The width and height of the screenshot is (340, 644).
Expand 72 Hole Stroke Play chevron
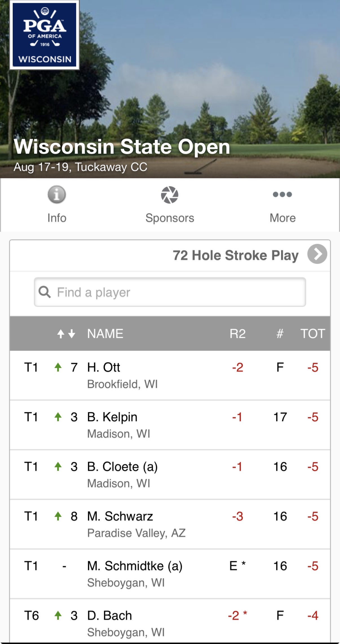[x=317, y=254]
